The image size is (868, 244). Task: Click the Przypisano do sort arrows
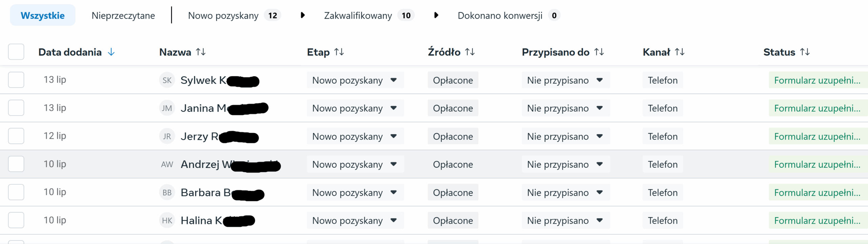point(599,52)
